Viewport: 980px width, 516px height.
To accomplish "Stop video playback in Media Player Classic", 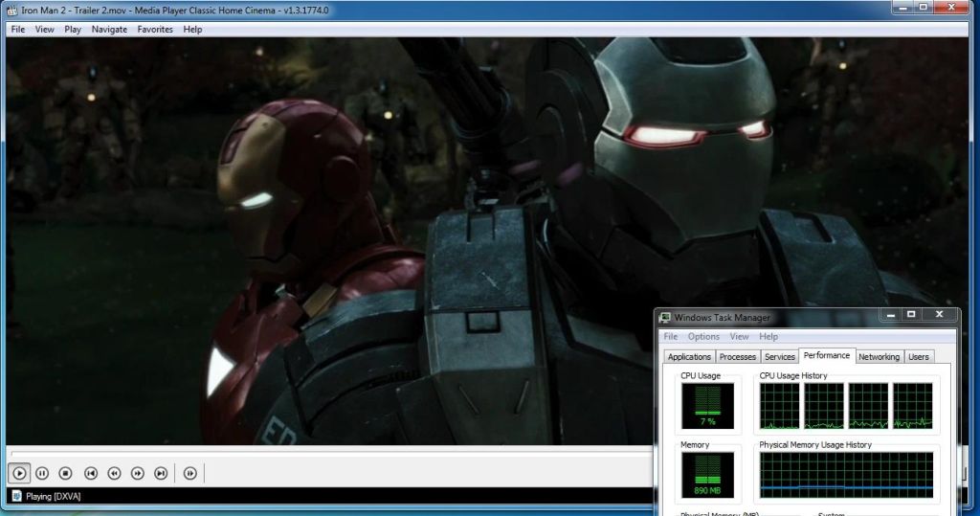I will coord(66,474).
